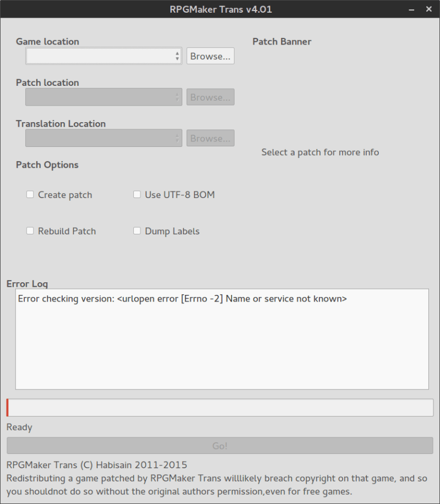Image resolution: width=440 pixels, height=504 pixels.
Task: Close the RPGMaker Trans window
Action: pyautogui.click(x=429, y=9)
